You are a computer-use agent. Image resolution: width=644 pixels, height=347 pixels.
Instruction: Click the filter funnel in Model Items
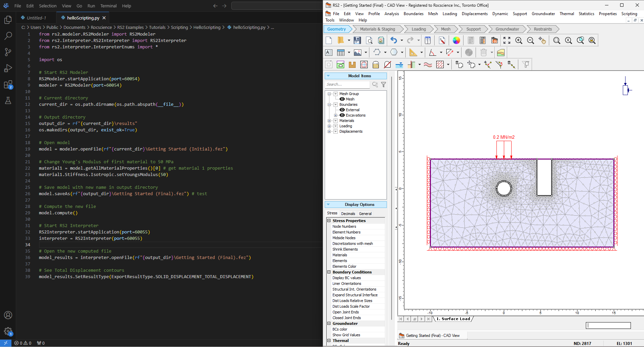point(384,85)
